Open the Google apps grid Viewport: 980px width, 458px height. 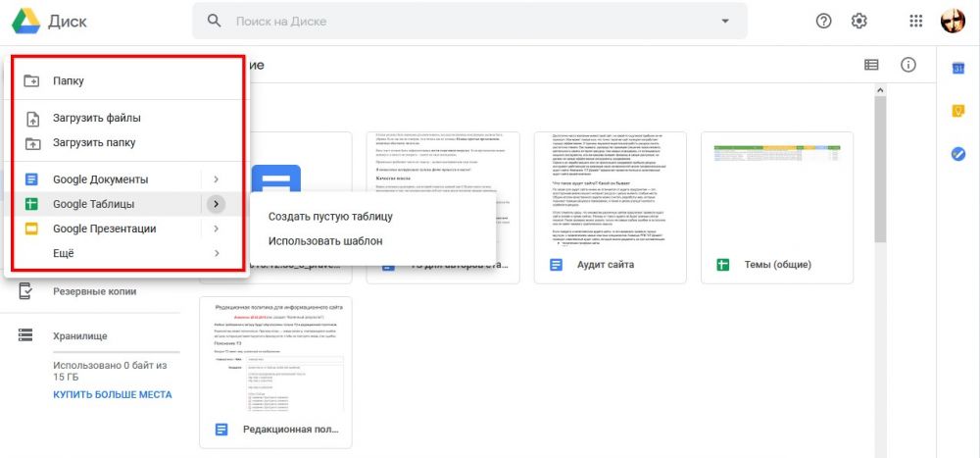(915, 22)
